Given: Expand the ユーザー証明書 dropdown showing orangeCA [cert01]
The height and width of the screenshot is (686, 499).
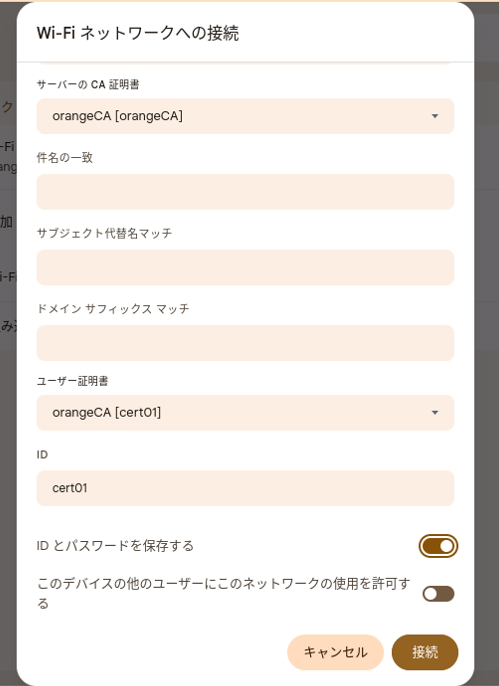Looking at the screenshot, I should (245, 413).
